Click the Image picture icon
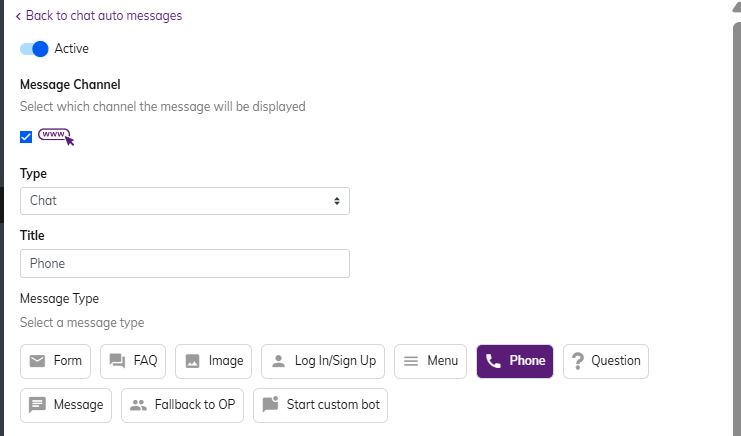Screen dimensions: 741x436 [193, 361]
